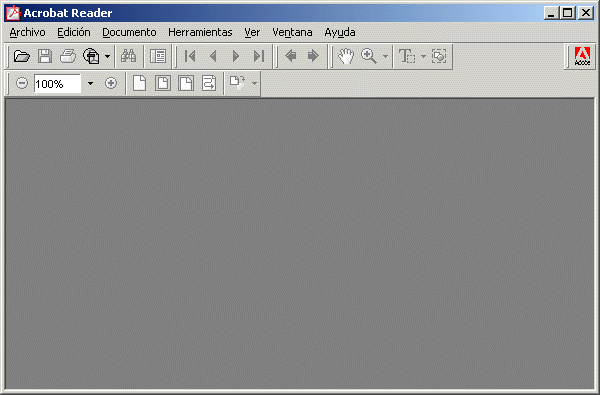Click the Reflow page icon
Viewport: 600px width, 395px height.
[209, 83]
